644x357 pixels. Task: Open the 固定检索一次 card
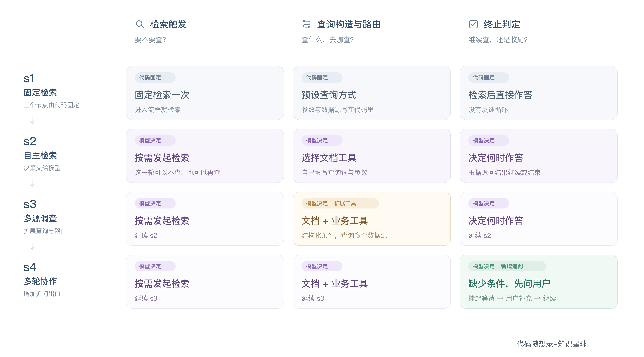[205, 93]
